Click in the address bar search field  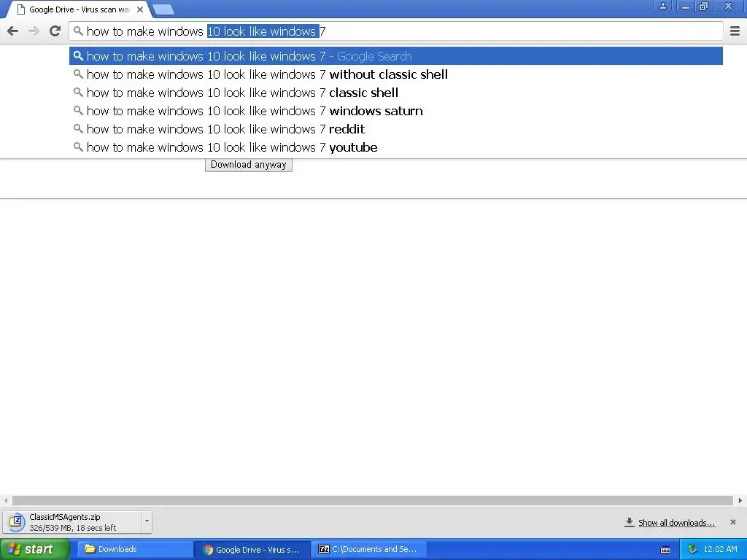pos(396,31)
